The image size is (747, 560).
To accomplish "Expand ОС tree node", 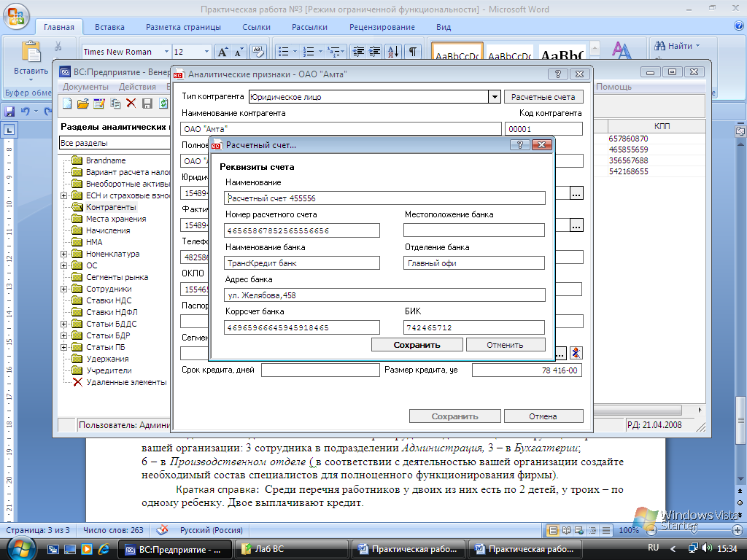I will [x=64, y=265].
